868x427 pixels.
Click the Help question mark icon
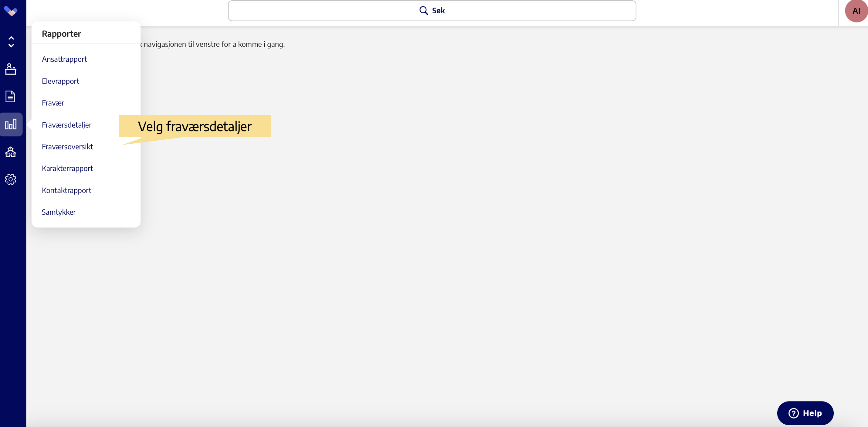click(x=793, y=413)
